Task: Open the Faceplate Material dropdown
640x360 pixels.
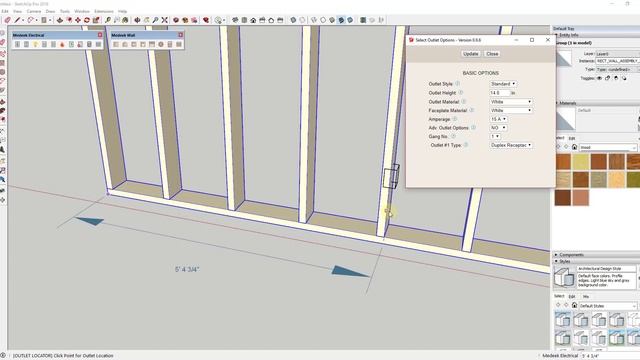Action: click(511, 110)
